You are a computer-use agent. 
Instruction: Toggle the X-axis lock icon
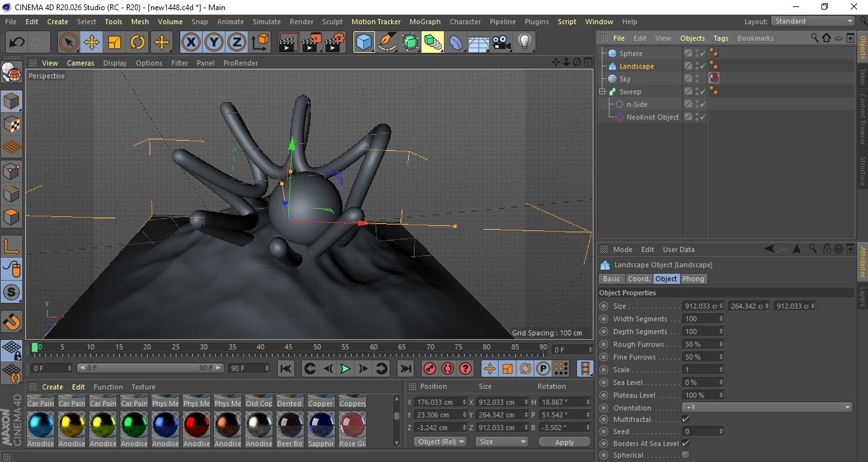click(x=190, y=43)
